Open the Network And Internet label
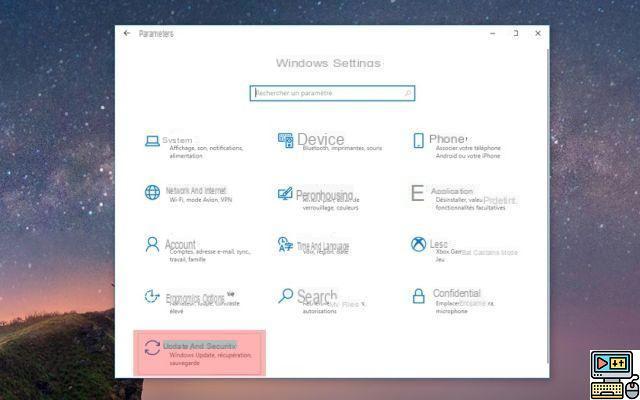This screenshot has height=400, width=640. [196, 191]
